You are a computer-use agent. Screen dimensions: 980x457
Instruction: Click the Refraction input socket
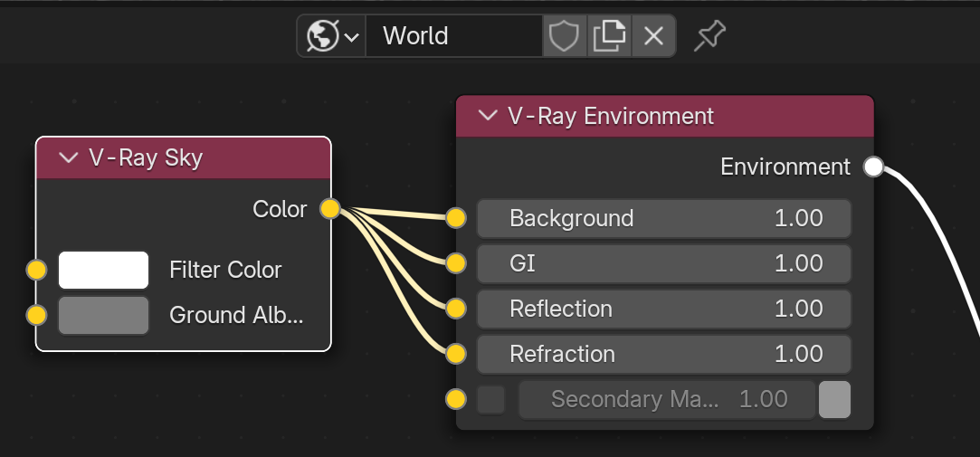click(456, 354)
